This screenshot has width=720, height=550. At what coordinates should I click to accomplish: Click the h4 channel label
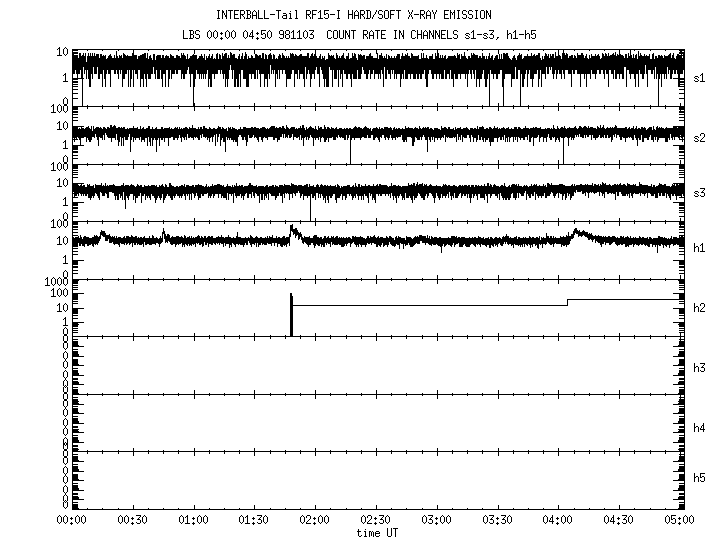coord(699,428)
